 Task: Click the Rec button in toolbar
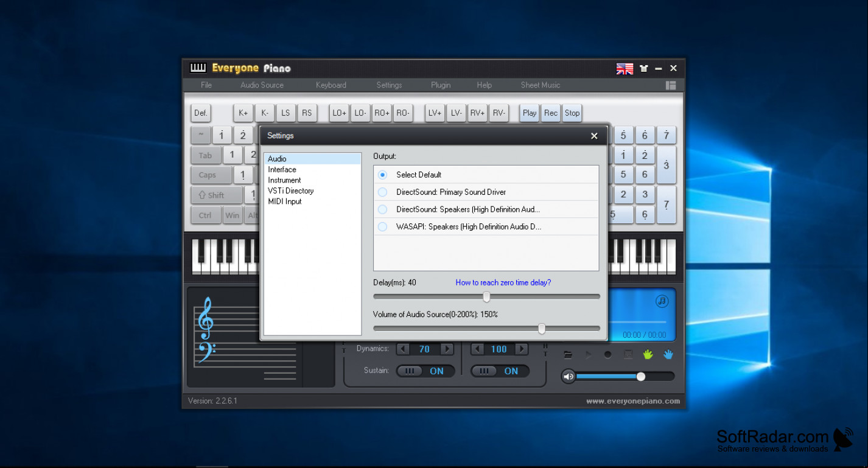pos(551,113)
